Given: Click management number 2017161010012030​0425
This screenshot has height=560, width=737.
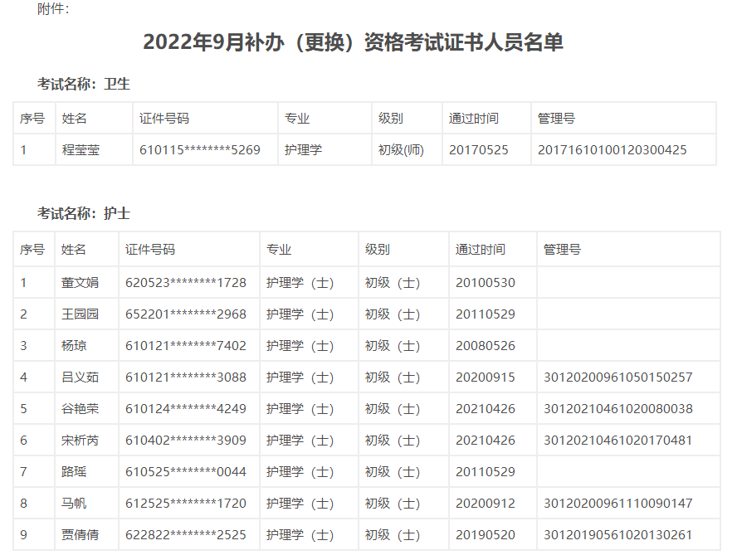Looking at the screenshot, I should pyautogui.click(x=612, y=150).
